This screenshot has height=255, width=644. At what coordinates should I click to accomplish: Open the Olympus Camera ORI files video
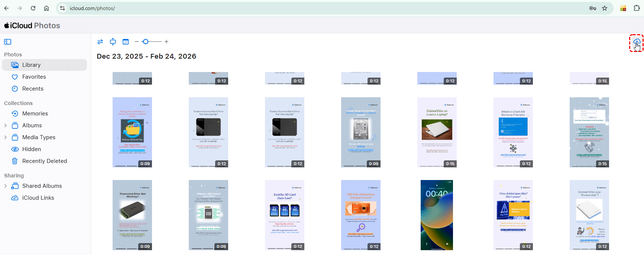pyautogui.click(x=361, y=215)
